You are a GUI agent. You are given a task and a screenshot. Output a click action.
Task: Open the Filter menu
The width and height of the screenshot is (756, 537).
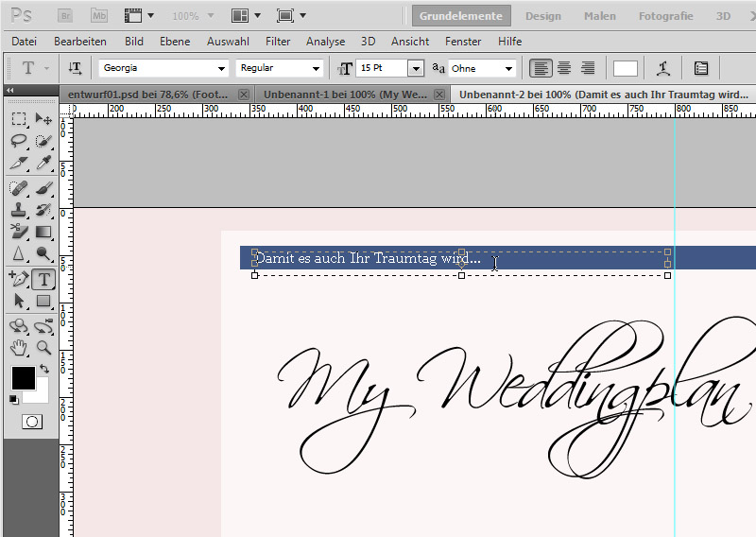[278, 42]
